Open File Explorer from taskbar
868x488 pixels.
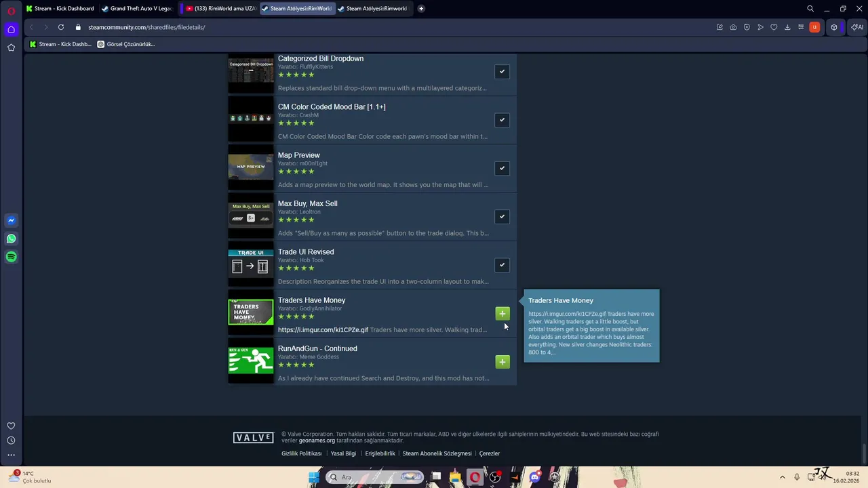tap(455, 477)
